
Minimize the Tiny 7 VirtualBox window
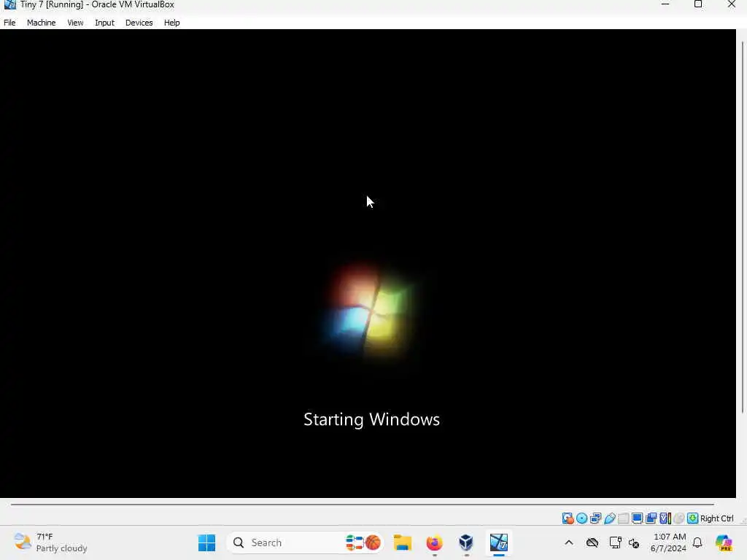click(x=665, y=4)
